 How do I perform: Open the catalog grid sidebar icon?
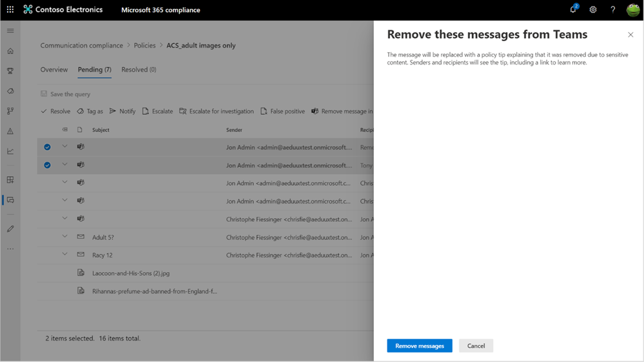[10, 180]
